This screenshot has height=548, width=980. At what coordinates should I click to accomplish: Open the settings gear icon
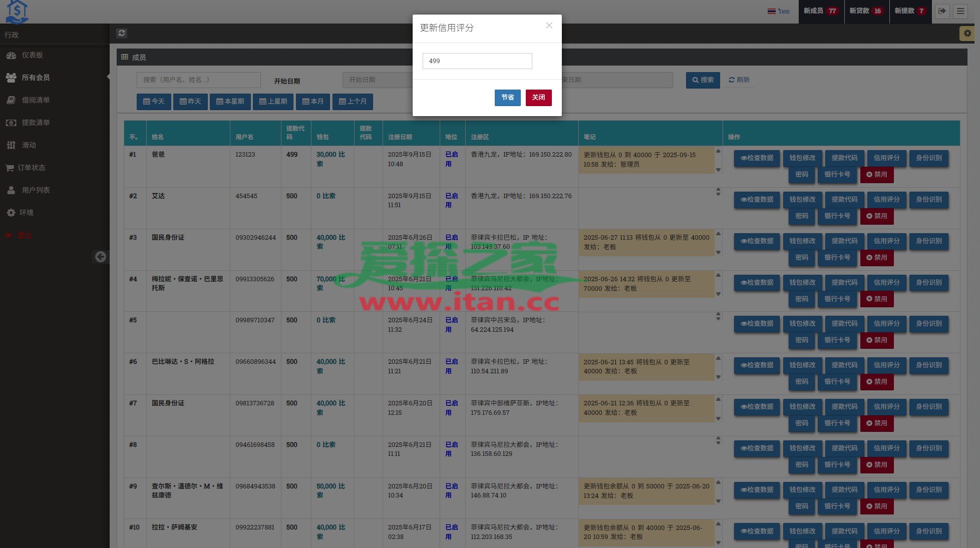tap(967, 33)
